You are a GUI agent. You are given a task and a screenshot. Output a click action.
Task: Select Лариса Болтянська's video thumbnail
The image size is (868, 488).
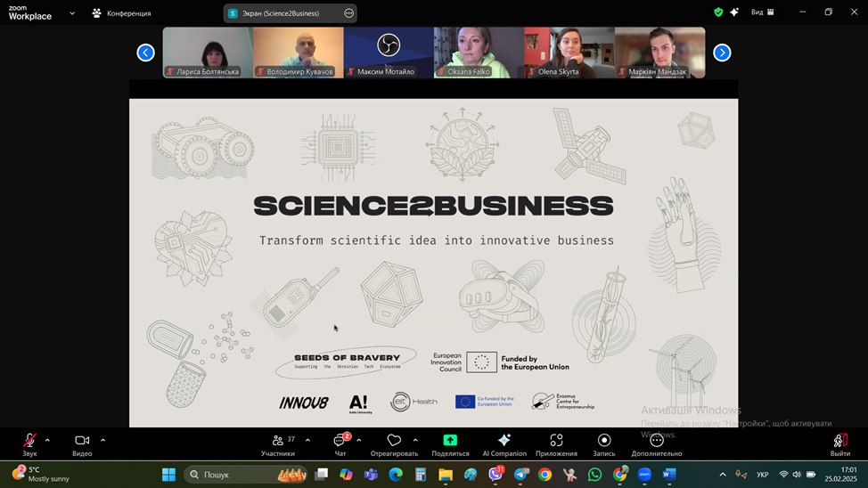click(208, 53)
